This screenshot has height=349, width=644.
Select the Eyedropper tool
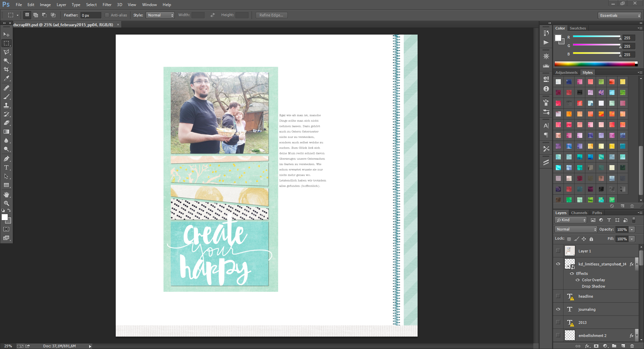pyautogui.click(x=6, y=78)
